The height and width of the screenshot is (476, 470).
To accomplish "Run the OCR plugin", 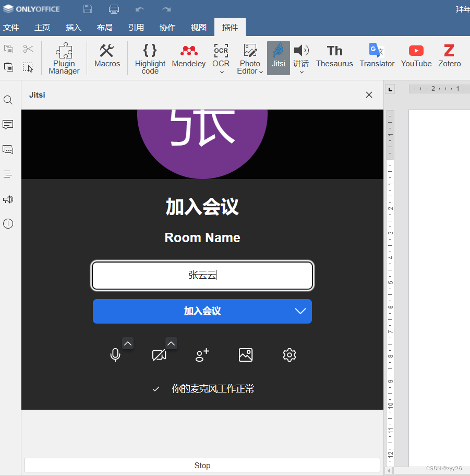I will click(221, 55).
